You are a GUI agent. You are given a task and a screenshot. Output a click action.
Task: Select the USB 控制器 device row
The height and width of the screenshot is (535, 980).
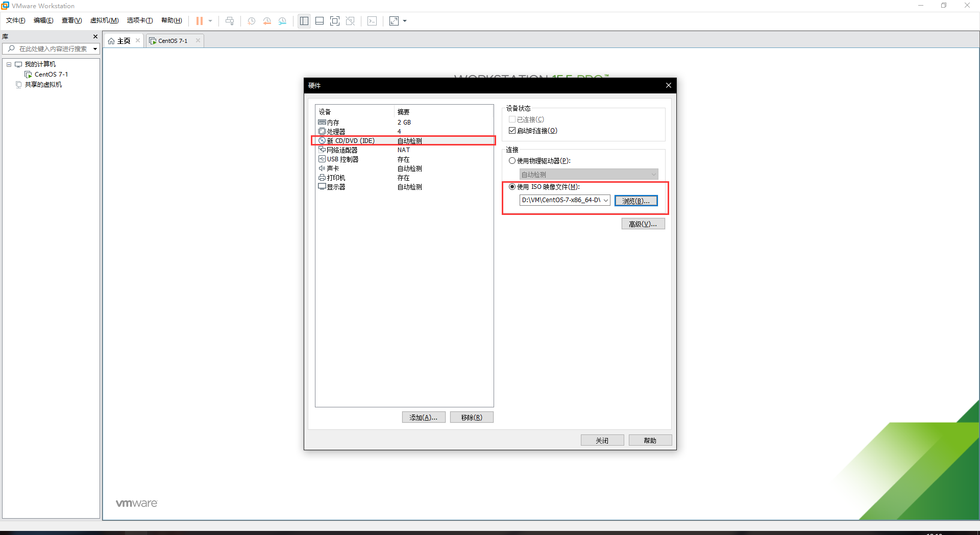click(x=404, y=159)
